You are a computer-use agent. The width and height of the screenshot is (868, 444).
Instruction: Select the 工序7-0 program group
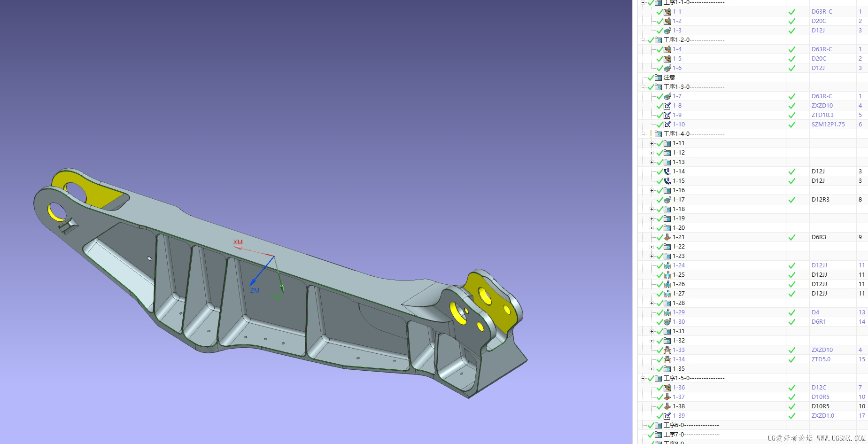691,435
